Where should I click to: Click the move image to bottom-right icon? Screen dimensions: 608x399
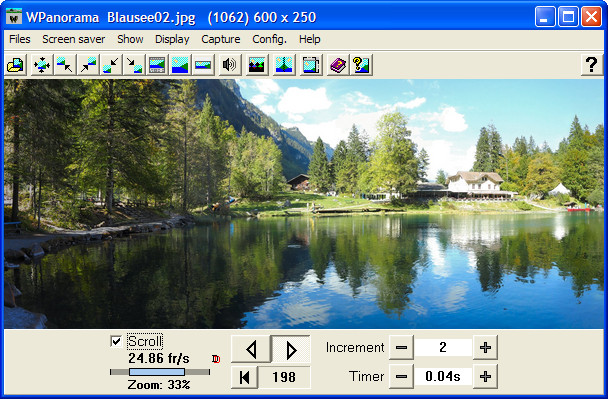pos(134,64)
